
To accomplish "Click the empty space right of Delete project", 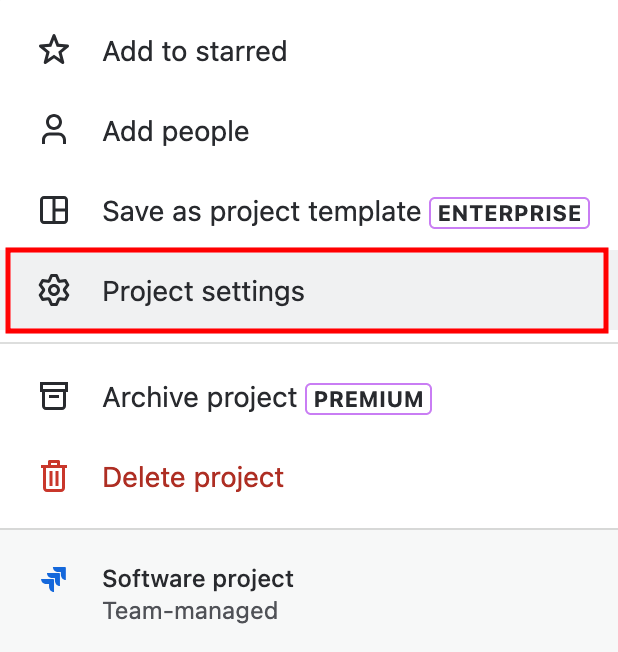I will point(450,477).
